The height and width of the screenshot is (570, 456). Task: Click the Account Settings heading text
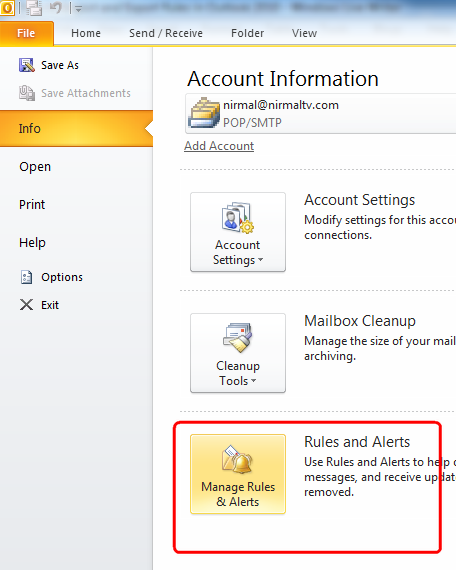360,200
